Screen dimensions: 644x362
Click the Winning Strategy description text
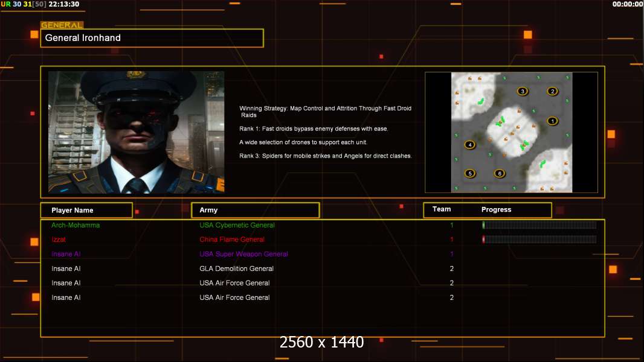pos(325,112)
